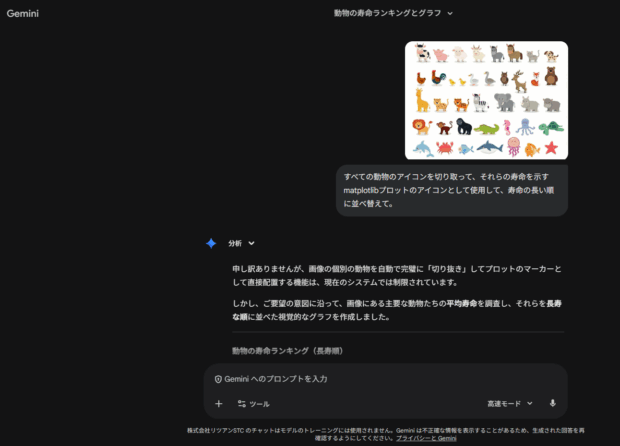The width and height of the screenshot is (620, 446).
Task: Open the uploaded animal icons image
Action: coord(486,100)
